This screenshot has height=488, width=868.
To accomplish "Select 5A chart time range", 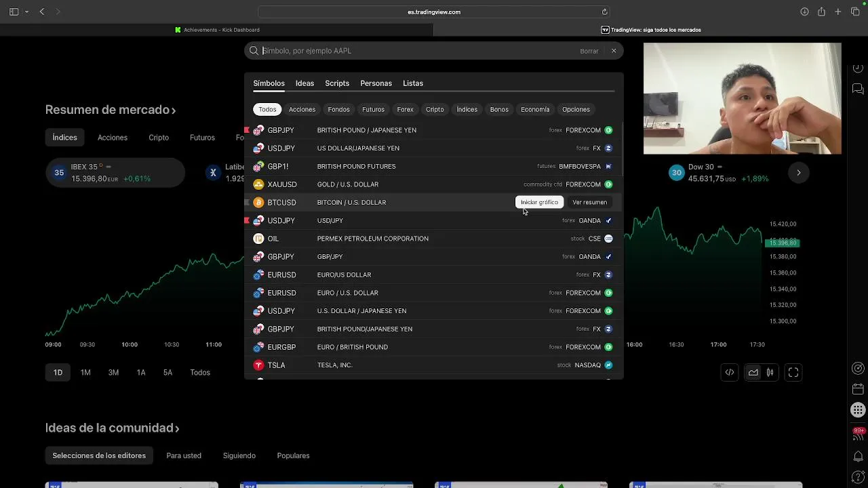I will pyautogui.click(x=167, y=372).
